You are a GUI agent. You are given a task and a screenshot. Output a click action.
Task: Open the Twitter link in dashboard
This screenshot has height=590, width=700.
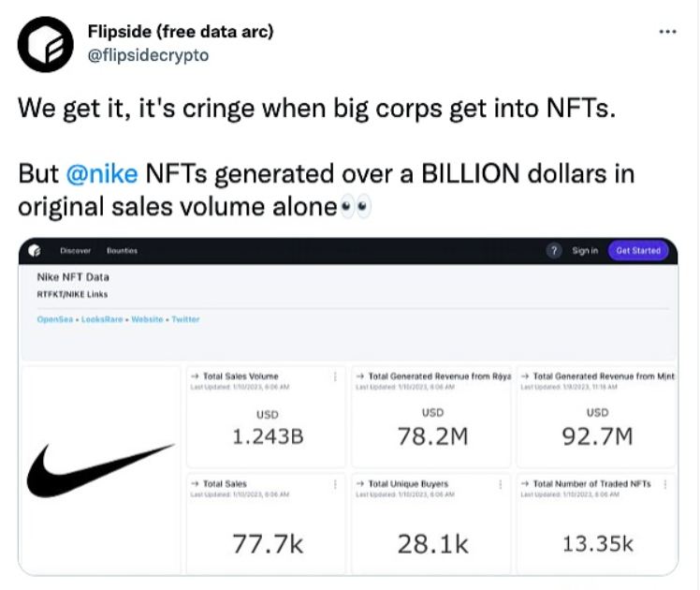coord(185,319)
